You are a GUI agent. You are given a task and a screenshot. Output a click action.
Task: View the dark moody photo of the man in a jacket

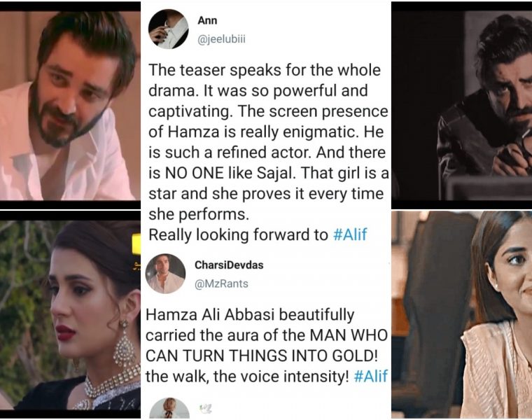462,106
